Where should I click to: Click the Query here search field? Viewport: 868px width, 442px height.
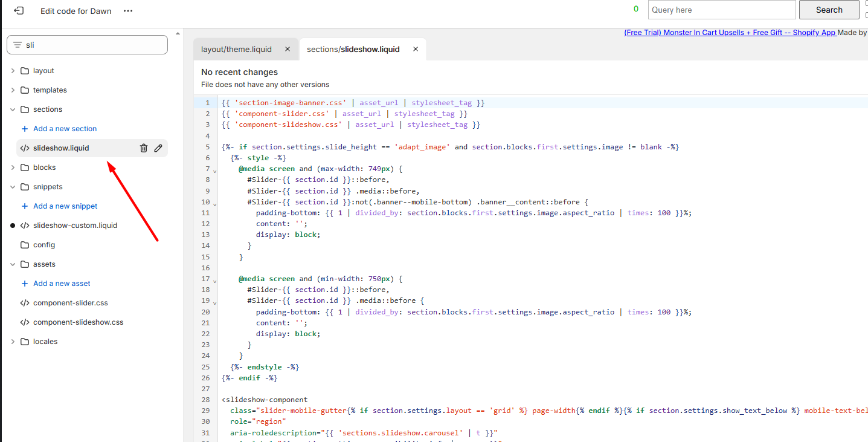[x=722, y=10]
